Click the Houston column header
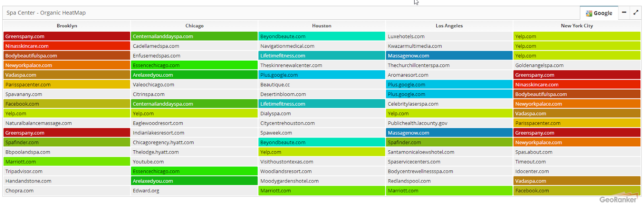The image size is (644, 209). point(322,26)
